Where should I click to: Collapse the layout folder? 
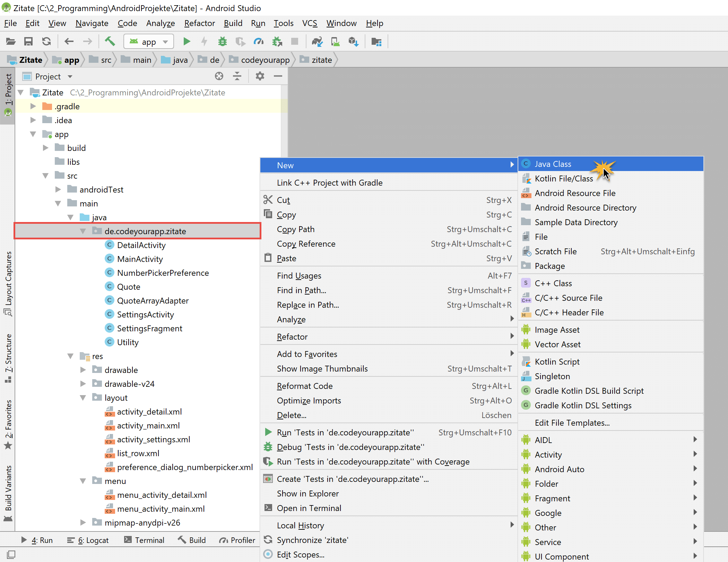click(83, 398)
